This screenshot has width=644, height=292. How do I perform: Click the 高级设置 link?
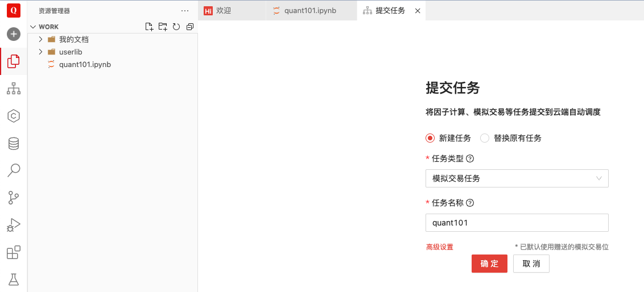(x=440, y=247)
